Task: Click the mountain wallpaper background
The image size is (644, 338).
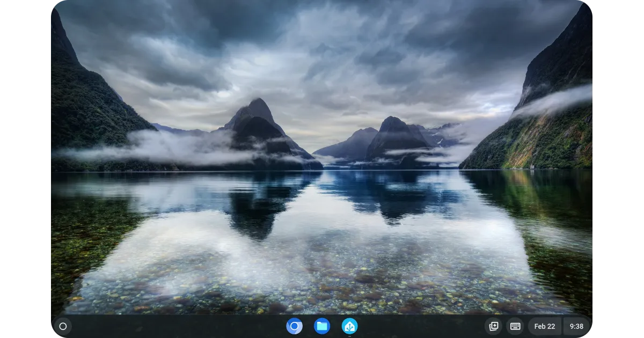Action: [x=322, y=161]
